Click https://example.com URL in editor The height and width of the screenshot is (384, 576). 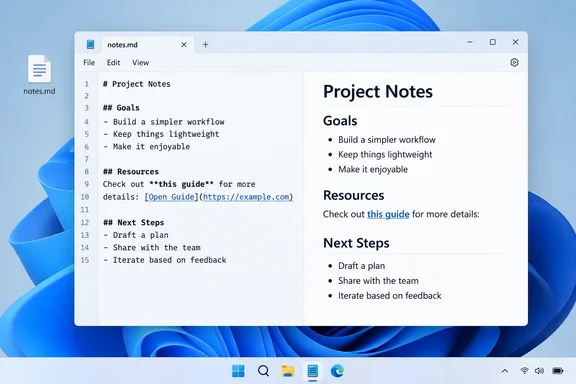pos(246,197)
